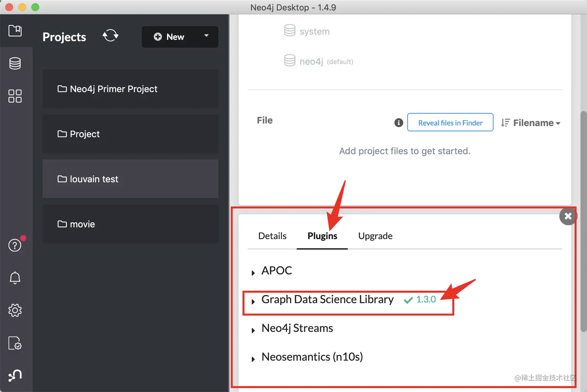Viewport: 587px width, 392px height.
Task: Switch to the Details tab
Action: [272, 236]
